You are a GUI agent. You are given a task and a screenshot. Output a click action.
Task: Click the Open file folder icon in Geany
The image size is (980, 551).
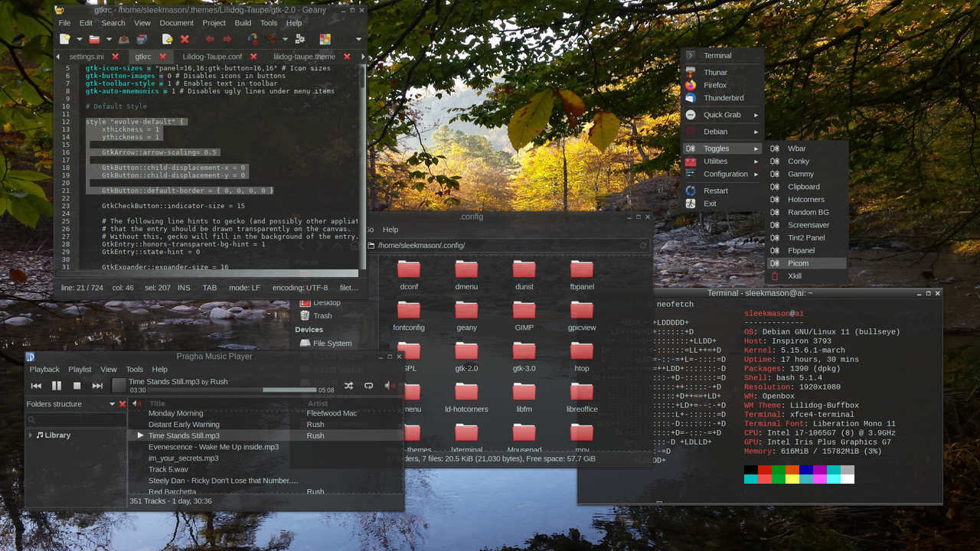click(x=94, y=39)
